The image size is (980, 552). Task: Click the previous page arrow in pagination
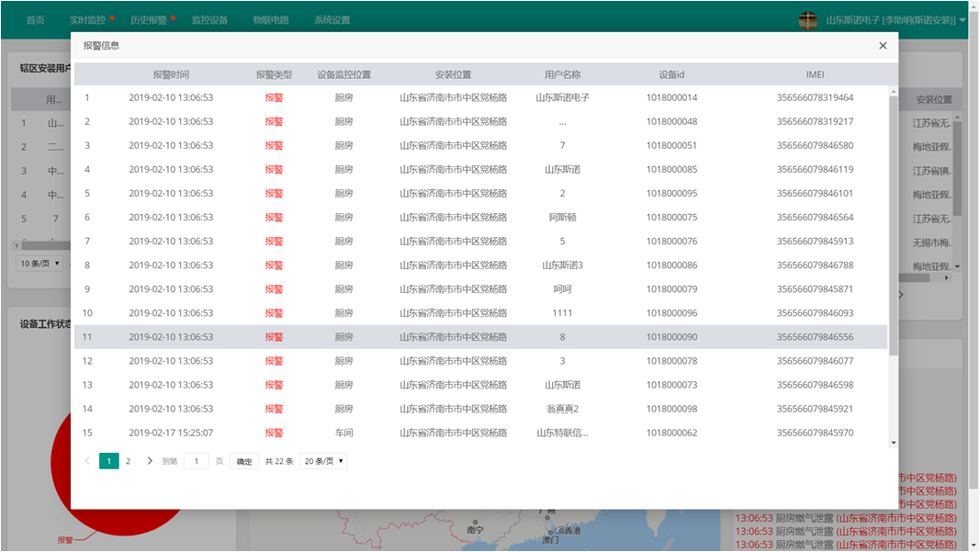point(87,460)
